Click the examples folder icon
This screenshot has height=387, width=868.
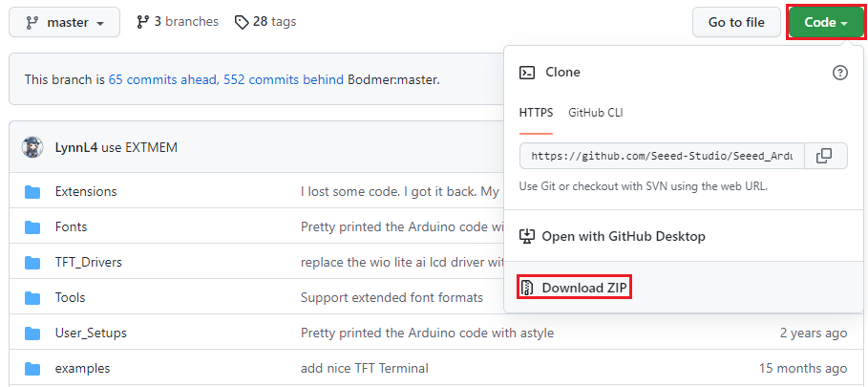[x=32, y=369]
